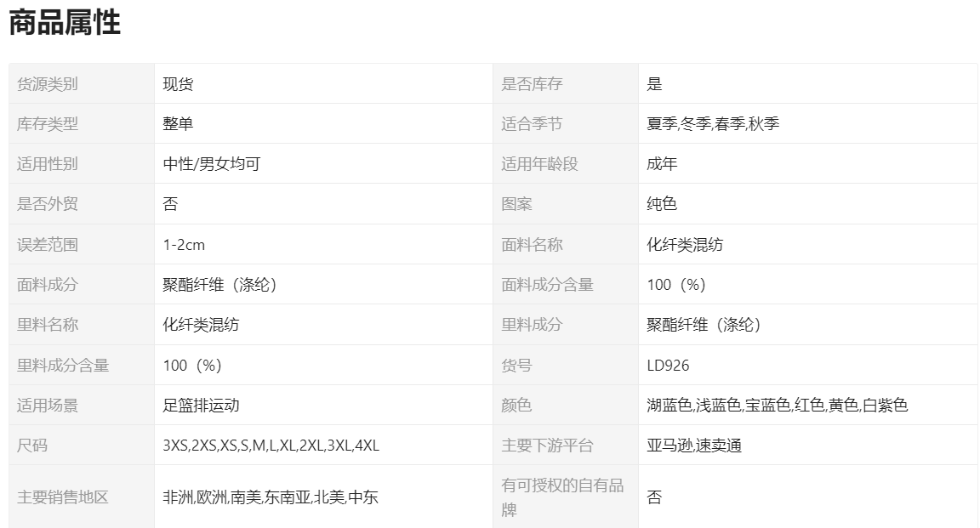Viewport: 980px width, 528px height.
Task: Select the color list starting with 湖蓝色
Action: tap(777, 406)
